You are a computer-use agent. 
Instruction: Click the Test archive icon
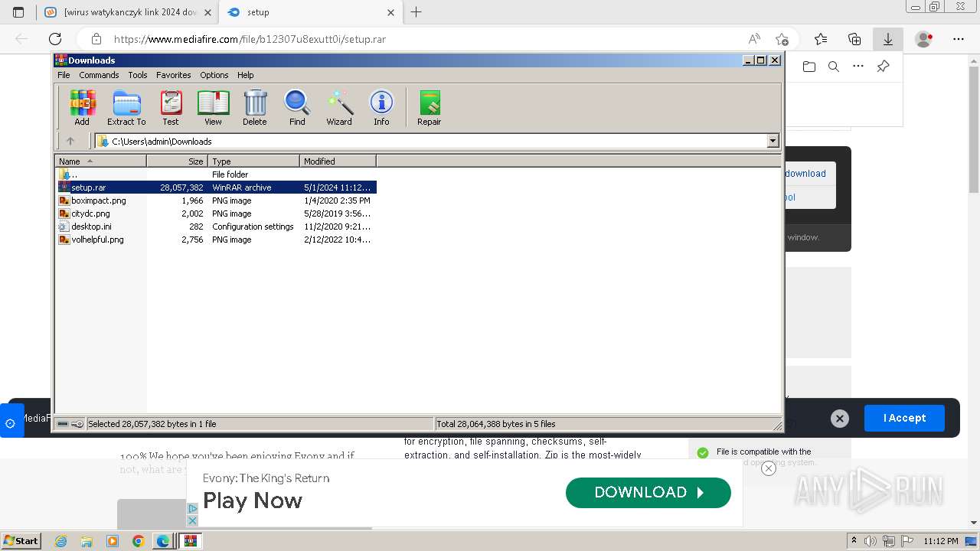click(x=171, y=107)
